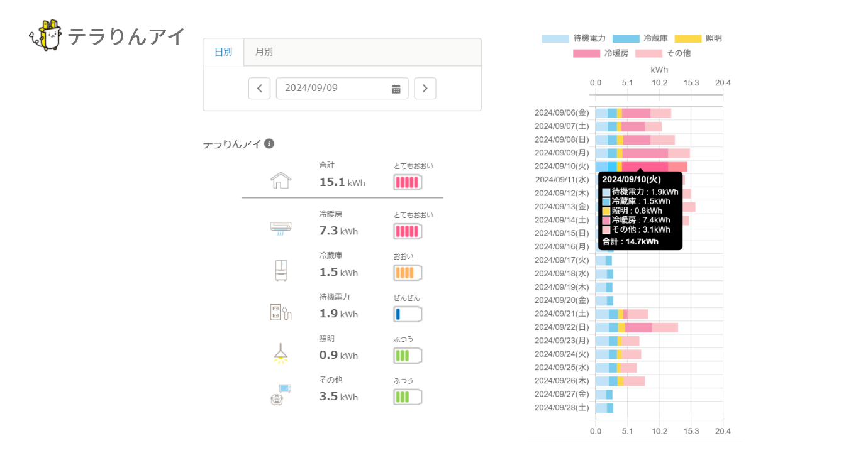Image resolution: width=868 pixels, height=465 pixels.
Task: Go to previous day with left chevron
Action: click(259, 89)
